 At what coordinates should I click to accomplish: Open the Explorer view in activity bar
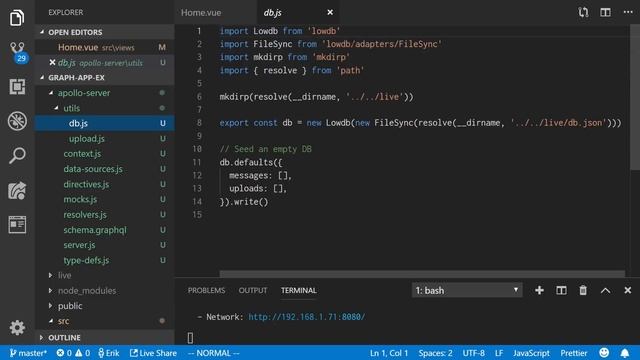tap(17, 18)
